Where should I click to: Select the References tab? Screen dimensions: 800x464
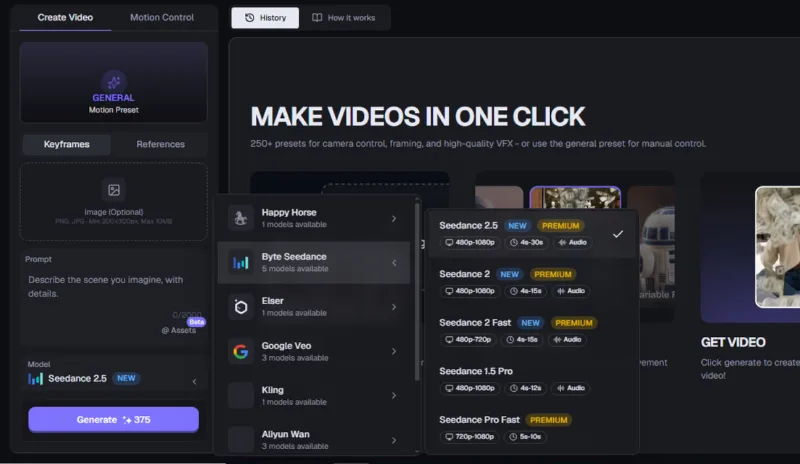[160, 144]
